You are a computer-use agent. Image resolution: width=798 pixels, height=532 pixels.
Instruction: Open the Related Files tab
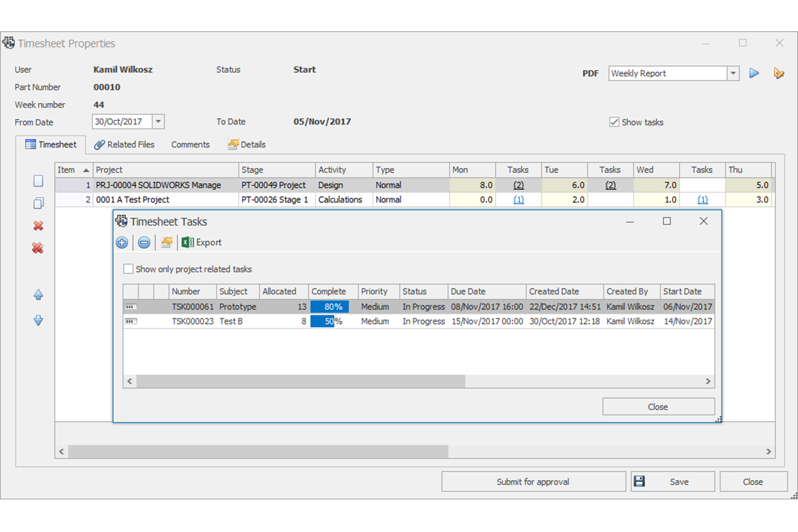click(x=124, y=144)
